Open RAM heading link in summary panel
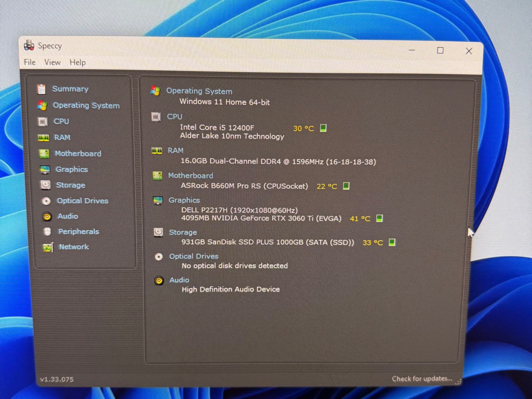The width and height of the screenshot is (532, 399). (176, 150)
